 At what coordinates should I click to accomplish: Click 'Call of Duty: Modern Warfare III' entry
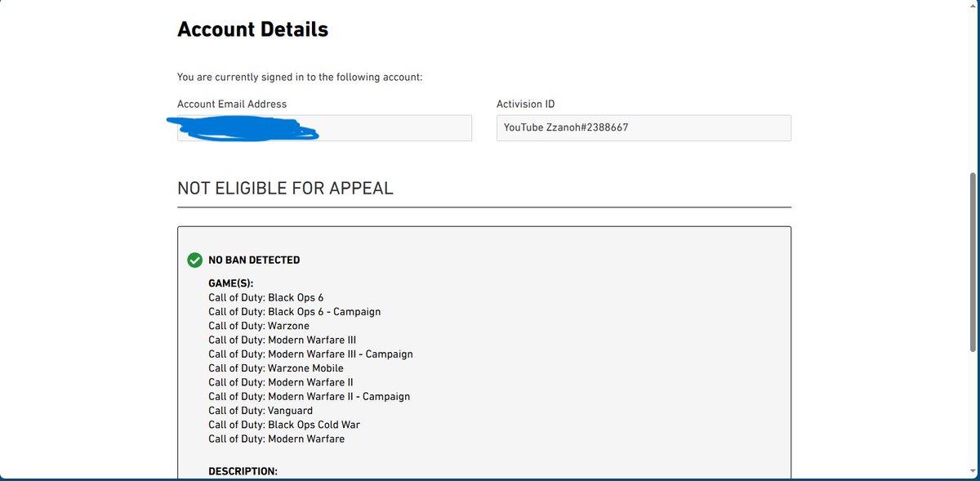pos(282,340)
